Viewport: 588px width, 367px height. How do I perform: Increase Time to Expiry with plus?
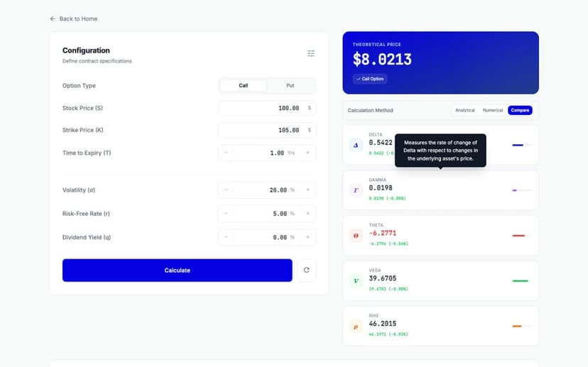(x=308, y=153)
